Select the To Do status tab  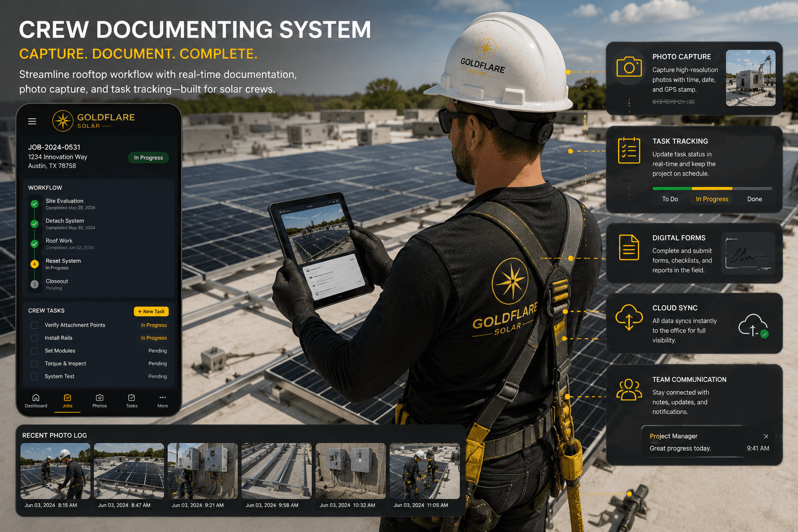670,199
